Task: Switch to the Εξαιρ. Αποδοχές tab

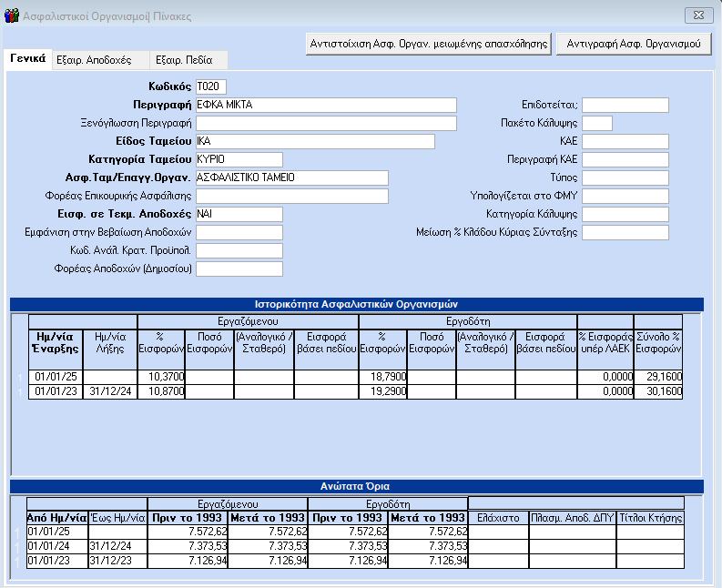Action: [x=94, y=60]
